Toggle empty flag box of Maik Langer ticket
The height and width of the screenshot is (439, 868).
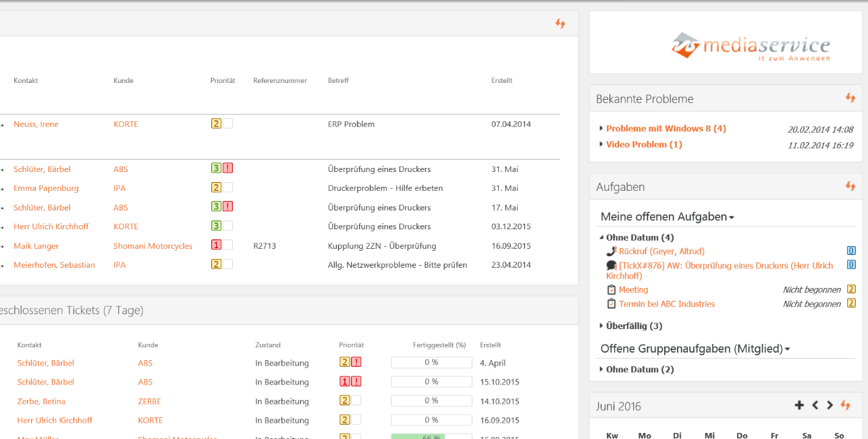coord(228,245)
